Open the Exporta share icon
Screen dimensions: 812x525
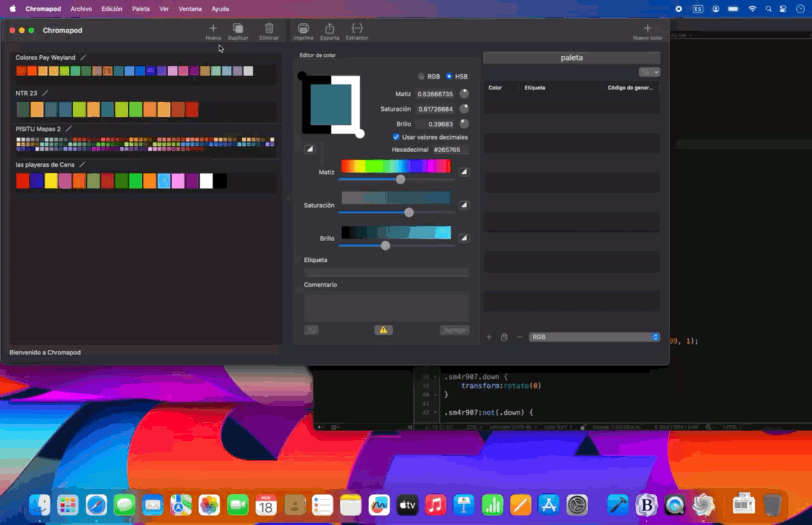point(329,29)
